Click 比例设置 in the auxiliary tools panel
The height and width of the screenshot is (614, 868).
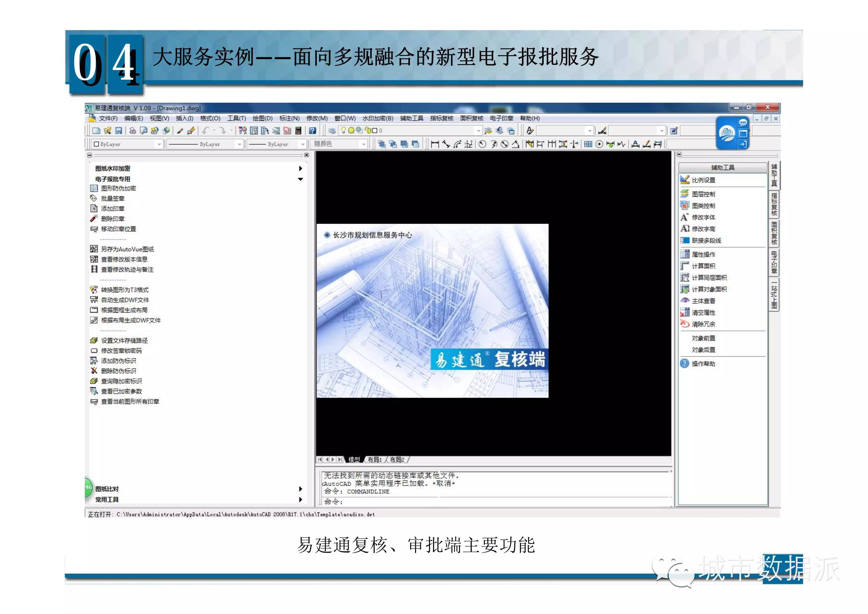[703, 180]
